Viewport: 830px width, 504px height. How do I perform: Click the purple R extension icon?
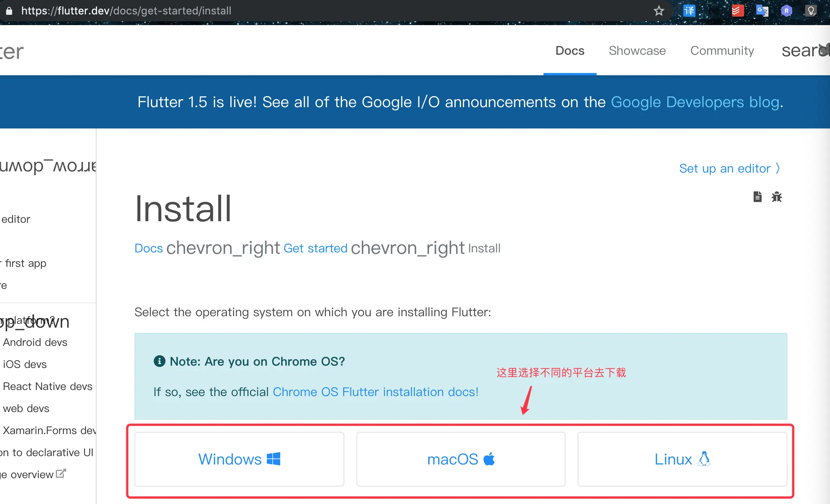pos(786,11)
